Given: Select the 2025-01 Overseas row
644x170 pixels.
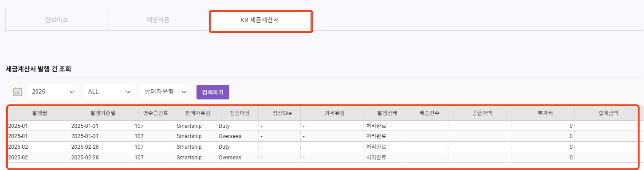Looking at the screenshot, I should [x=323, y=136].
